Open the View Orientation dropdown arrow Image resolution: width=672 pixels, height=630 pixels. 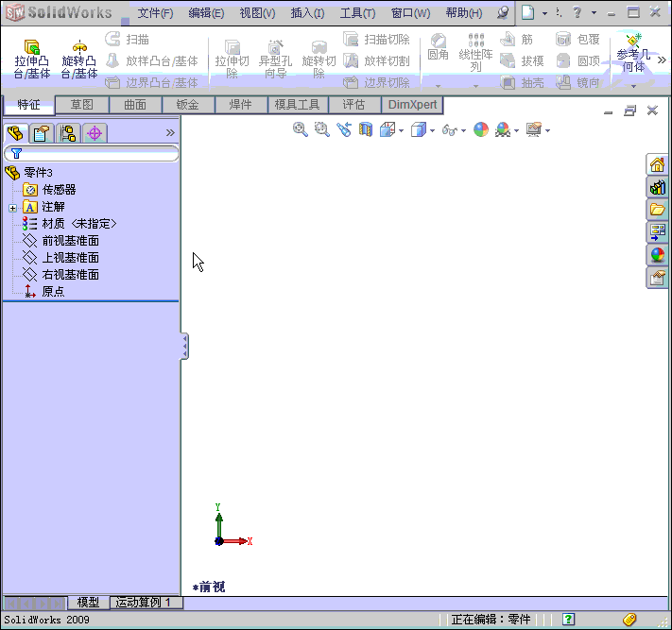(x=401, y=130)
